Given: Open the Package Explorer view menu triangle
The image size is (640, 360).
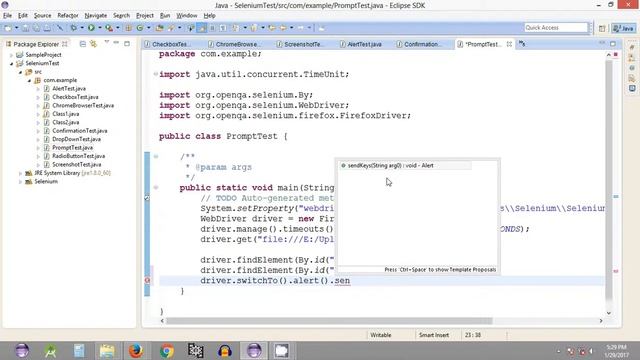Looking at the screenshot, I should pos(107,43).
